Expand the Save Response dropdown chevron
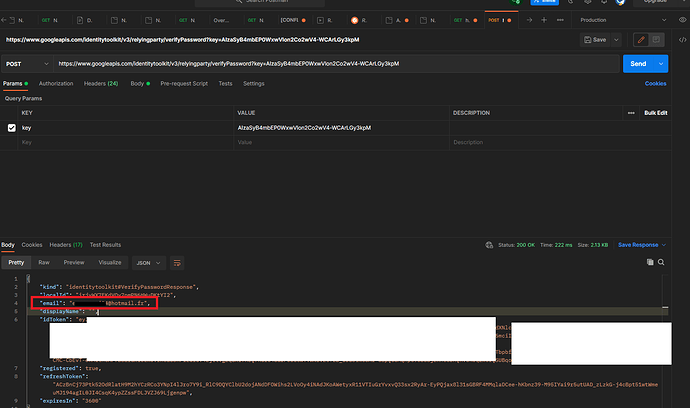The height and width of the screenshot is (408, 690). point(664,245)
